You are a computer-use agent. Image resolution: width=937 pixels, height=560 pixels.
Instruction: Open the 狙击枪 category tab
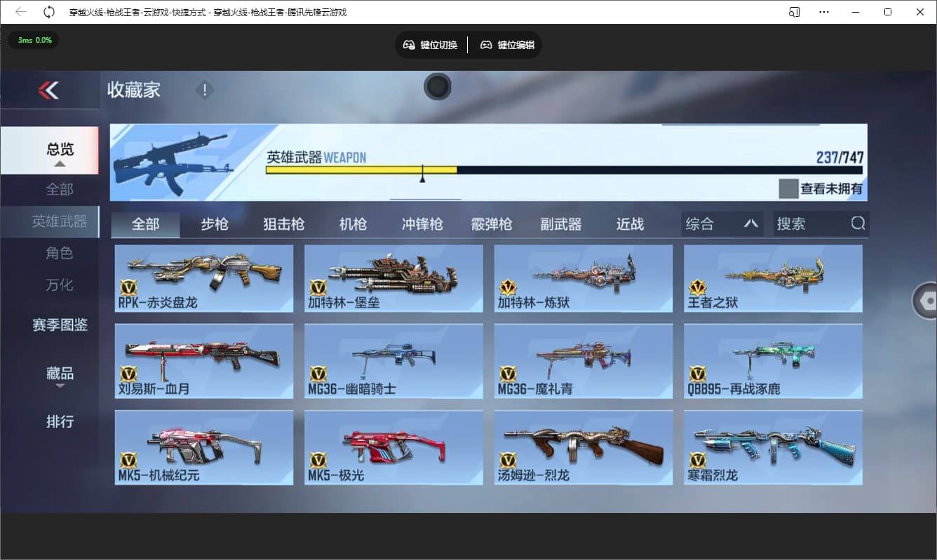click(283, 224)
